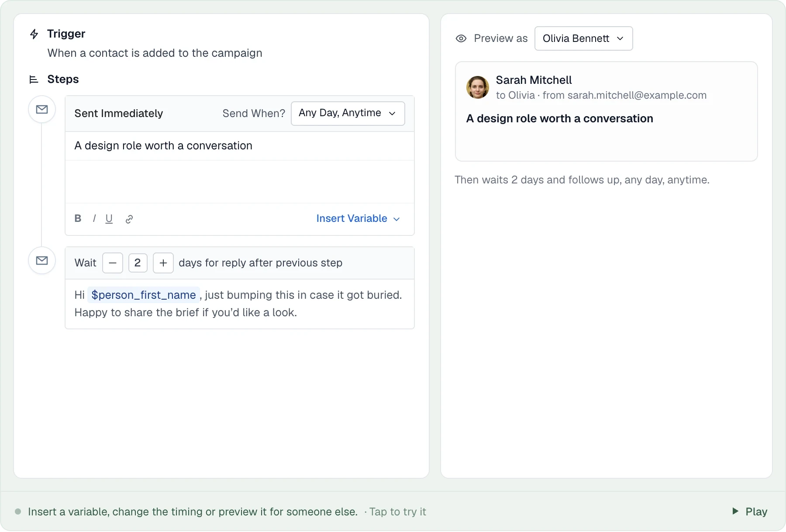Open the Olivia Bennett preview dropdown
This screenshot has width=786, height=532.
584,38
